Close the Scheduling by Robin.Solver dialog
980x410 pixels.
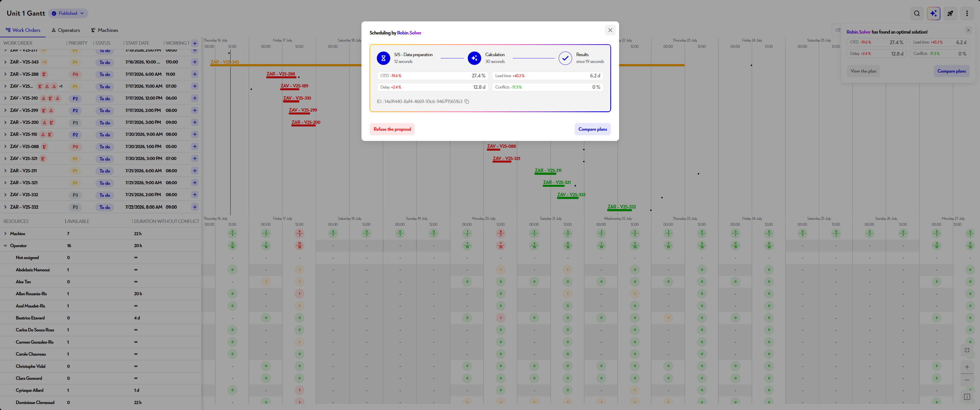click(610, 30)
